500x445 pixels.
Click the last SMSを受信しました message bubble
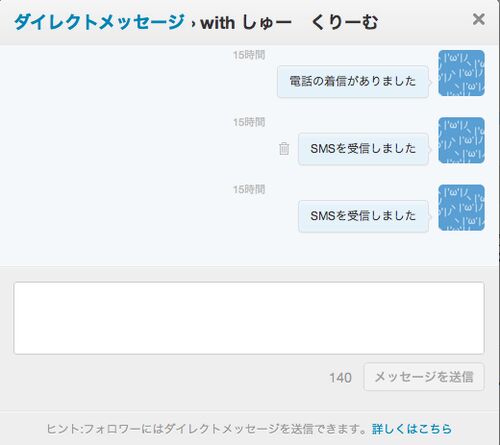pos(363,216)
